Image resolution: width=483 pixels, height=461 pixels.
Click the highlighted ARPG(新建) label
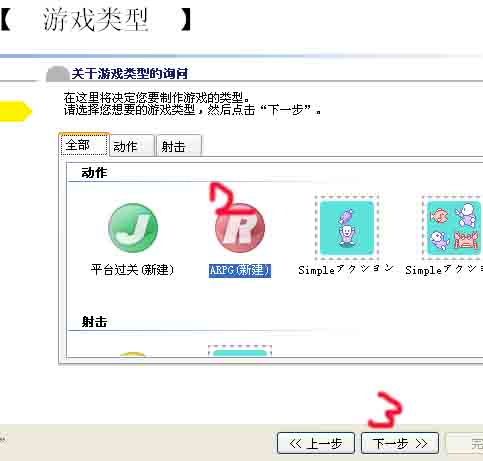[x=240, y=270]
